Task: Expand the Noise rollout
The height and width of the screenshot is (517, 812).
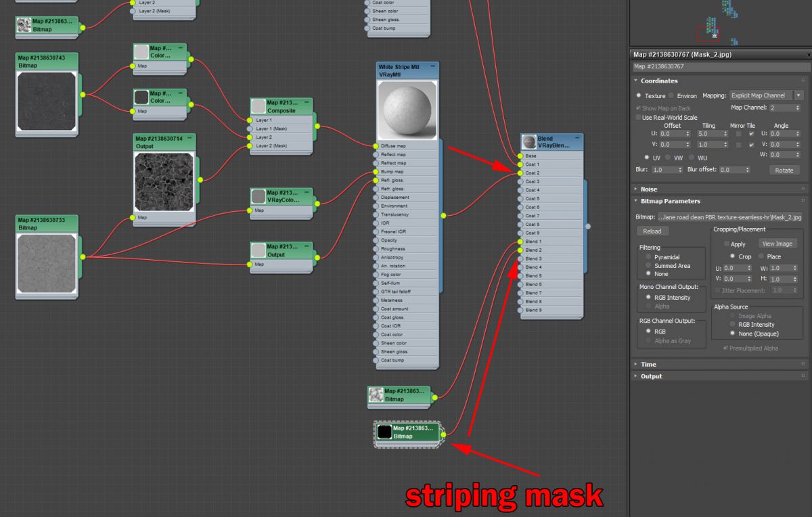Action: tap(648, 189)
